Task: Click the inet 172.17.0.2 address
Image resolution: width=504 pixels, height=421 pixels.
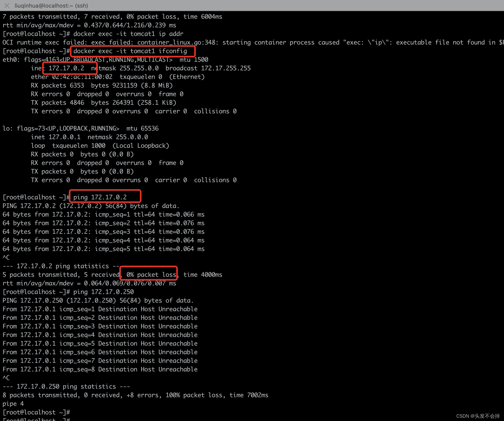Action: click(66, 68)
